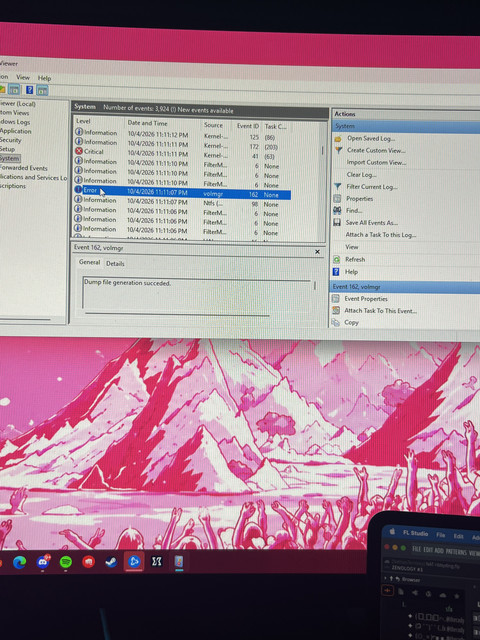
Task: Toggle the console tree toolbar icon
Action: [14, 89]
